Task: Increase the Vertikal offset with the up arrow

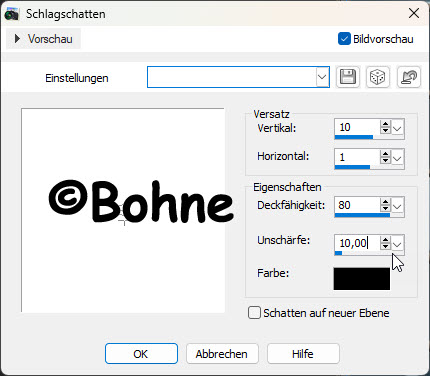Action: click(x=385, y=124)
